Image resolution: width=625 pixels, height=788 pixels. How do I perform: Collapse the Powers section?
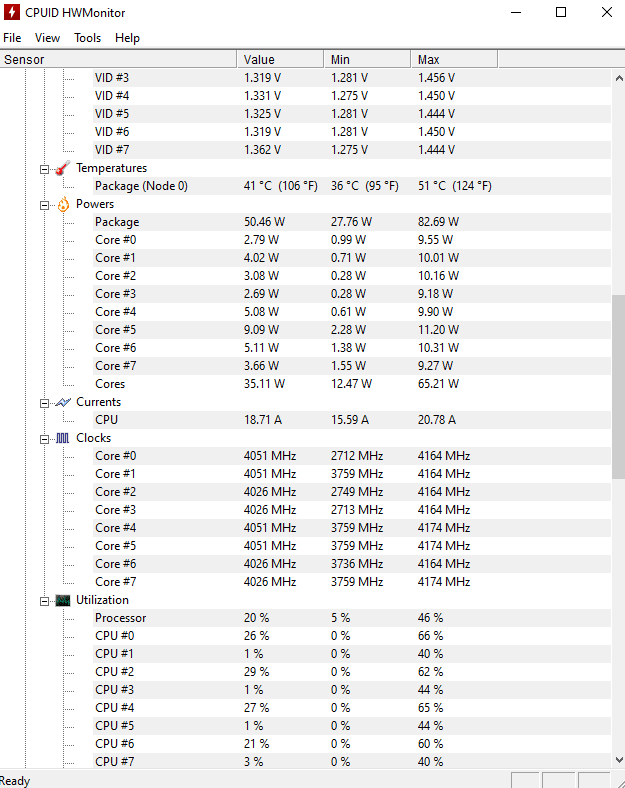point(45,205)
